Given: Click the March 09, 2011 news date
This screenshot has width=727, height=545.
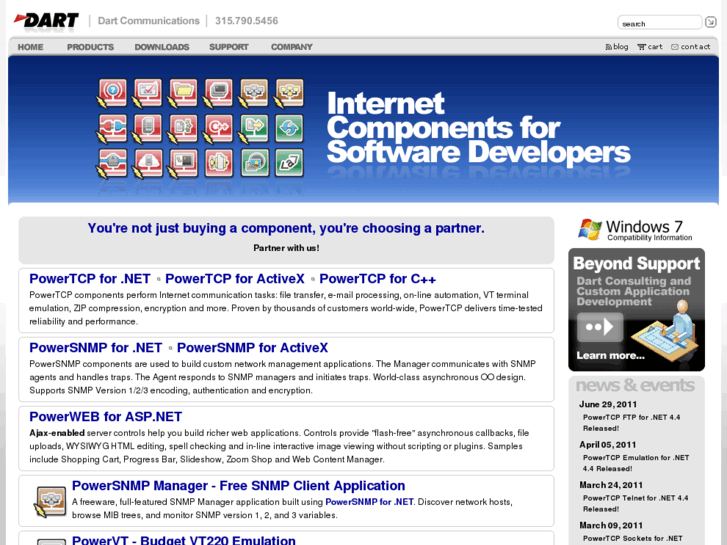Looking at the screenshot, I should coord(611,526).
